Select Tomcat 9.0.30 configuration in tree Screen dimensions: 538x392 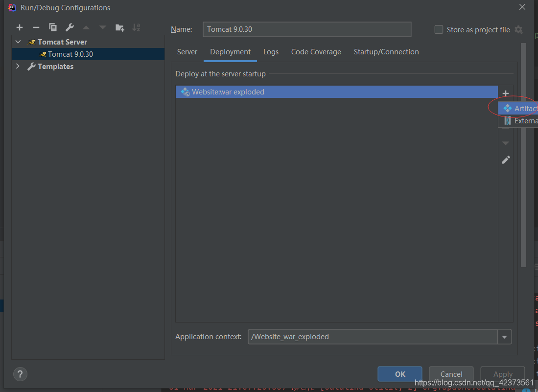[x=88, y=54]
